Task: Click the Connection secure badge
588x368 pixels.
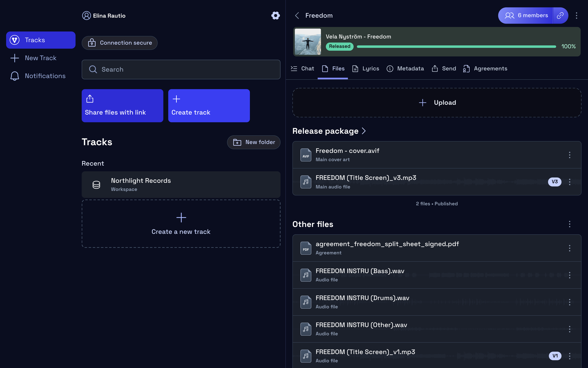Action: click(x=119, y=43)
